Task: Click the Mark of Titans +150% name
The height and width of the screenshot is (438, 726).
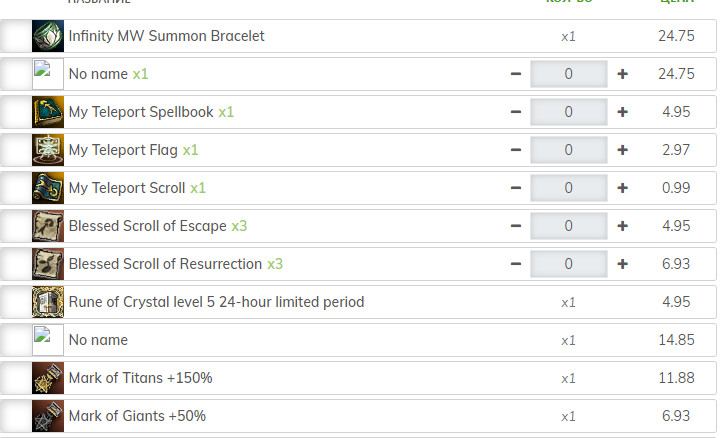Action: pyautogui.click(x=140, y=378)
